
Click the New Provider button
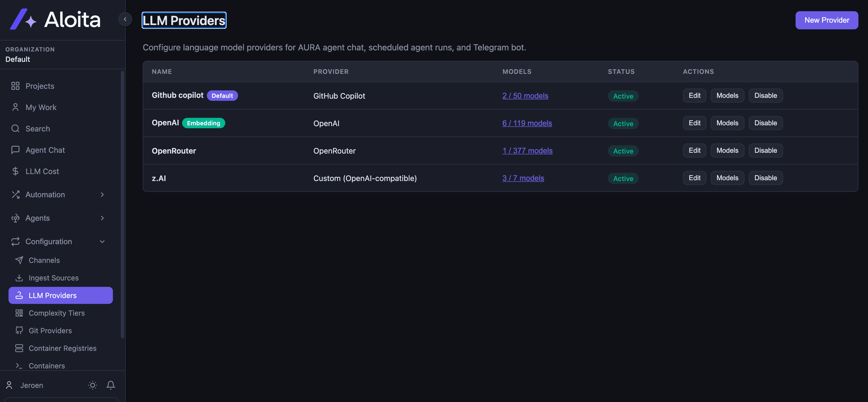coord(826,20)
